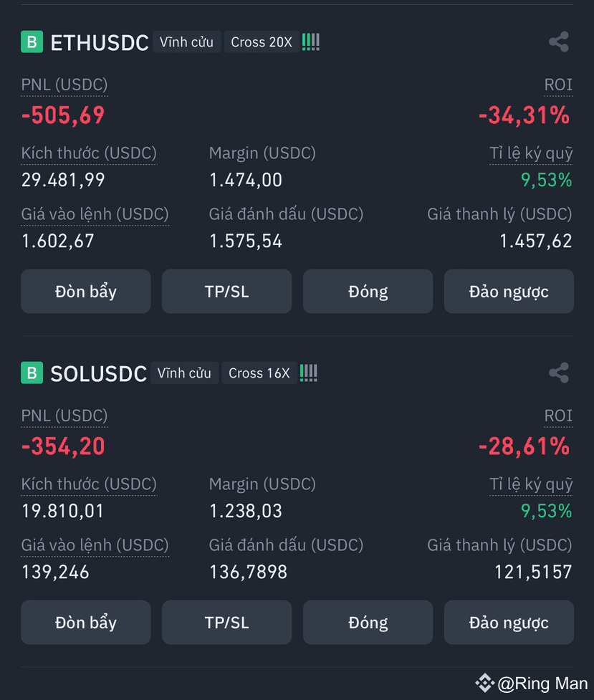Share the SOLUSDC position
This screenshot has height=700, width=594.
click(559, 373)
